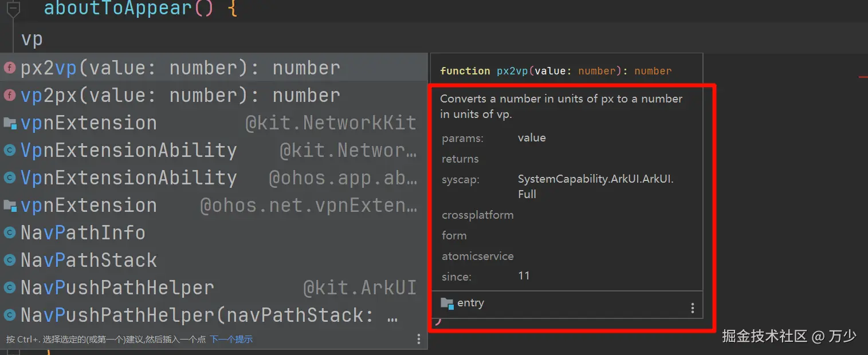Click class icon beside NavPathStack

point(10,261)
